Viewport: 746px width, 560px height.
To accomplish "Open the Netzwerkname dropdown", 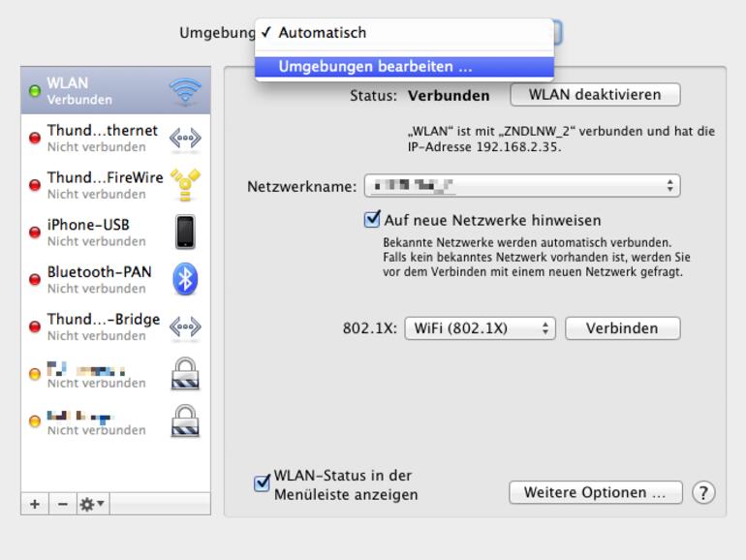I will 522,186.
